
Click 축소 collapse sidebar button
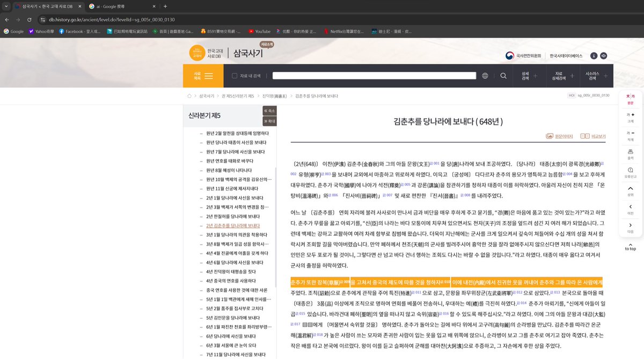coord(269,111)
